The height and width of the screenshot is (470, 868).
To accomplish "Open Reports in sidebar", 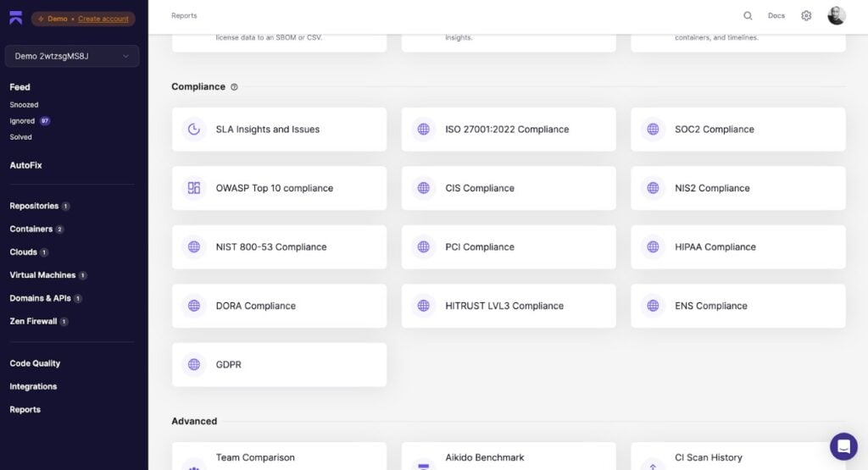I will (x=25, y=410).
